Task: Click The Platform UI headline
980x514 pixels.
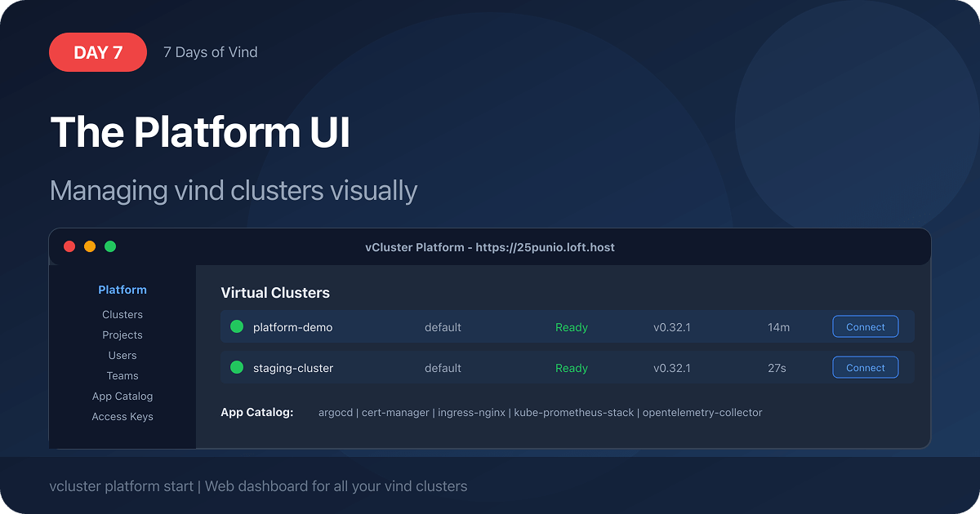Action: [200, 132]
